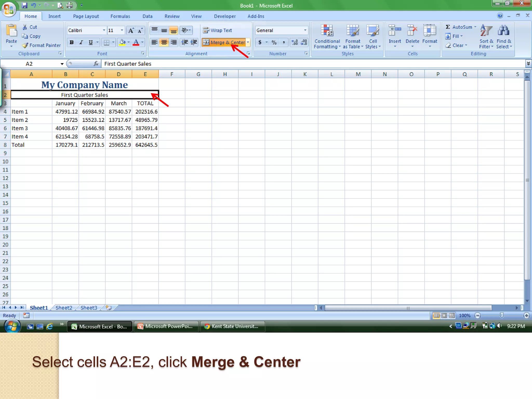Click the Insert Worksheet tab icon

pos(109,308)
